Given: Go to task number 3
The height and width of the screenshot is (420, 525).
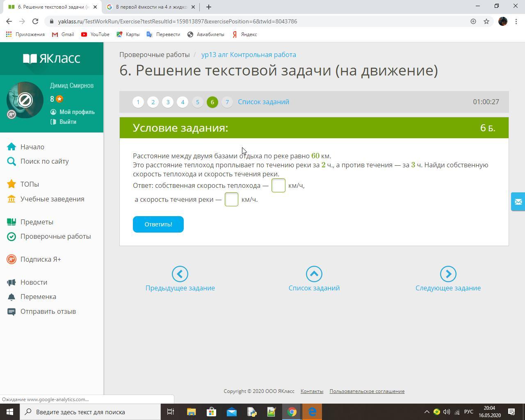Looking at the screenshot, I should (x=168, y=102).
